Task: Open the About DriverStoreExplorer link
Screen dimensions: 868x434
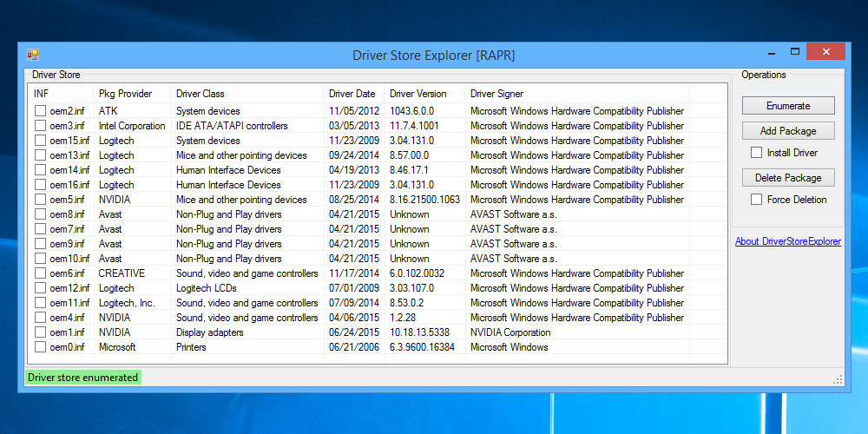Action: click(x=788, y=241)
